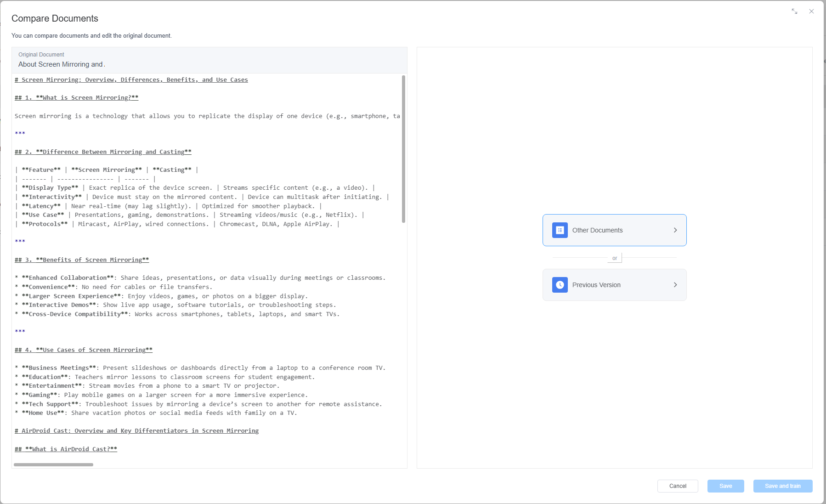Click the Save button

tap(726, 486)
